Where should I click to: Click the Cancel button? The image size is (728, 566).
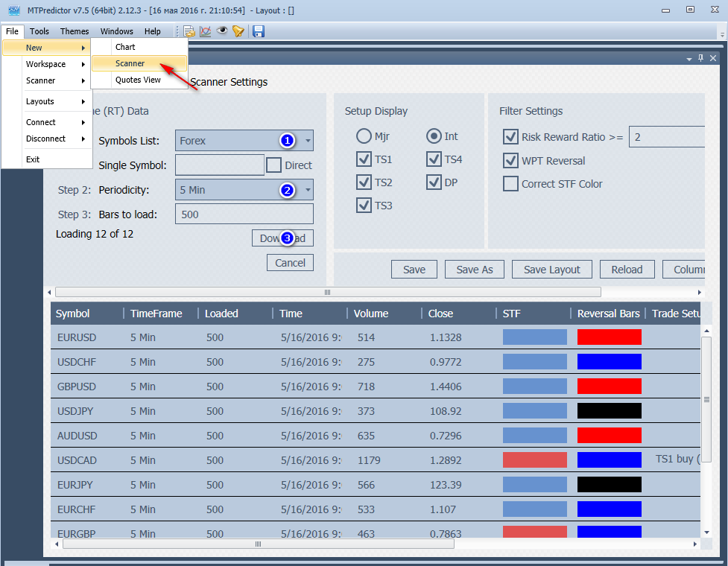[290, 262]
